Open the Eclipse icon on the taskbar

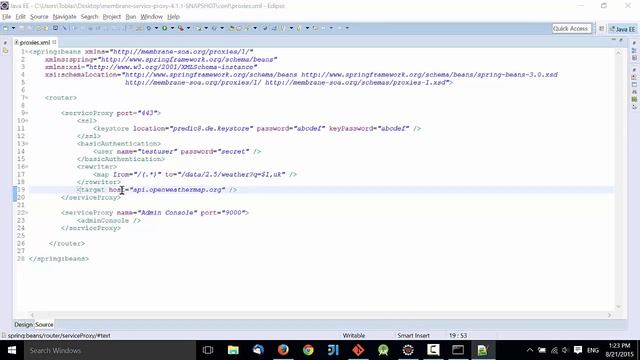pyautogui.click(x=408, y=350)
